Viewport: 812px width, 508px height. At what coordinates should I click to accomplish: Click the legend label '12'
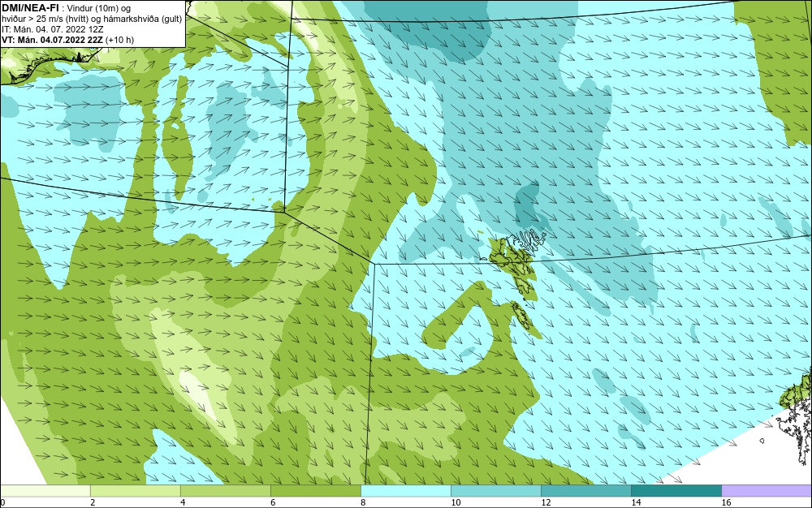coord(546,502)
